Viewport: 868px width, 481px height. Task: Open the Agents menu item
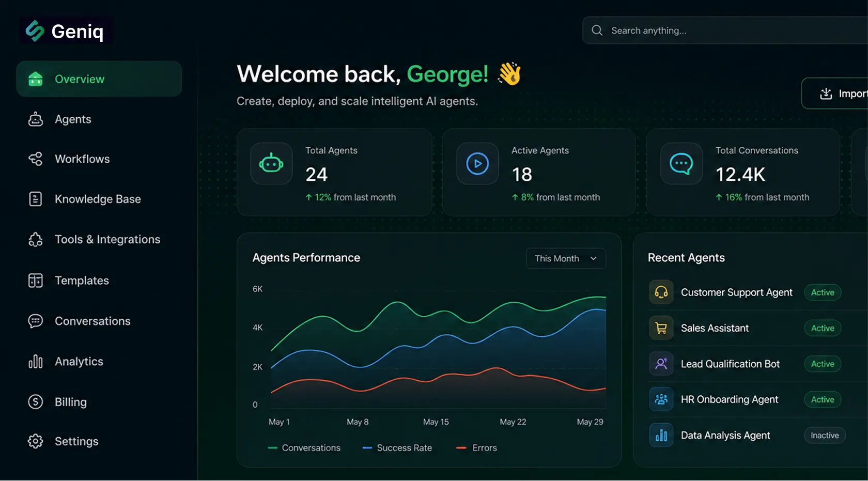[99, 119]
